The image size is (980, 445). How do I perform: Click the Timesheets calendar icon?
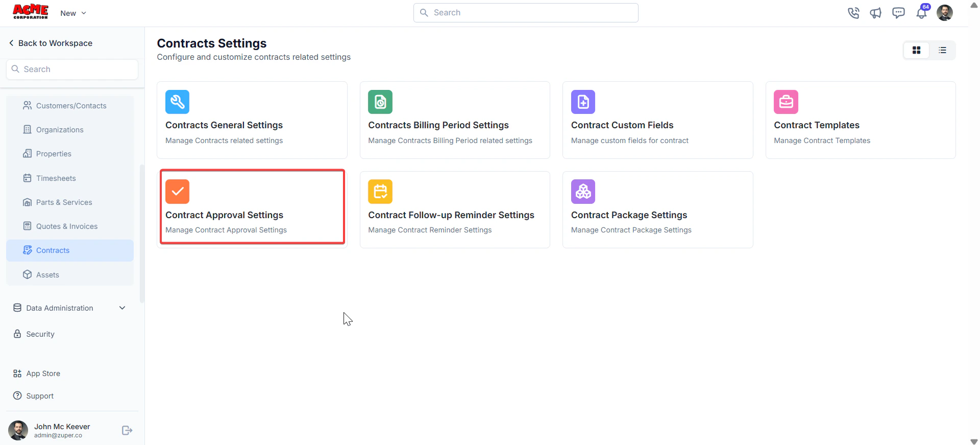(x=28, y=178)
